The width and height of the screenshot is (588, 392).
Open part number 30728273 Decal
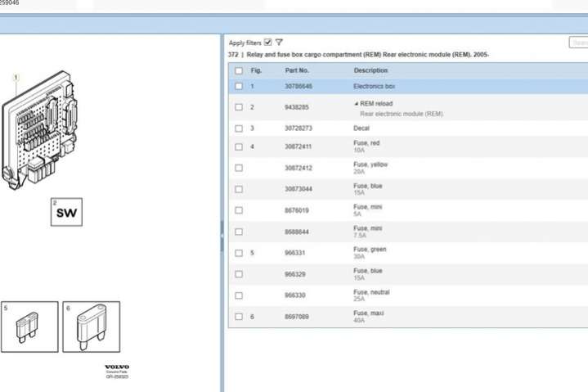point(298,128)
